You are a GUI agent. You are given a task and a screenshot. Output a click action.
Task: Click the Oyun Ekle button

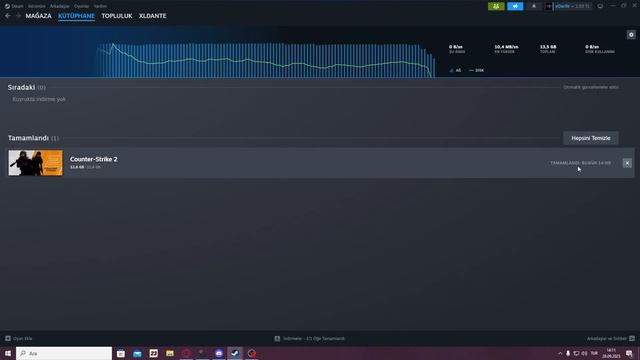pyautogui.click(x=19, y=338)
